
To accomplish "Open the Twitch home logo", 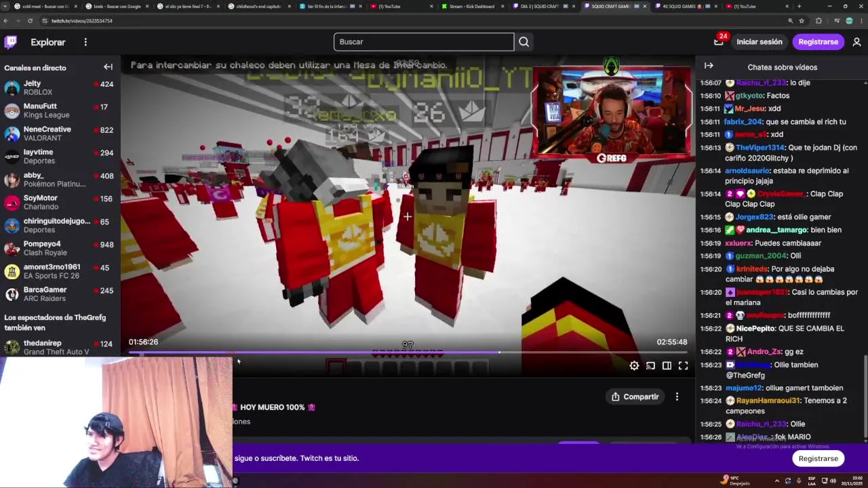I will (11, 42).
